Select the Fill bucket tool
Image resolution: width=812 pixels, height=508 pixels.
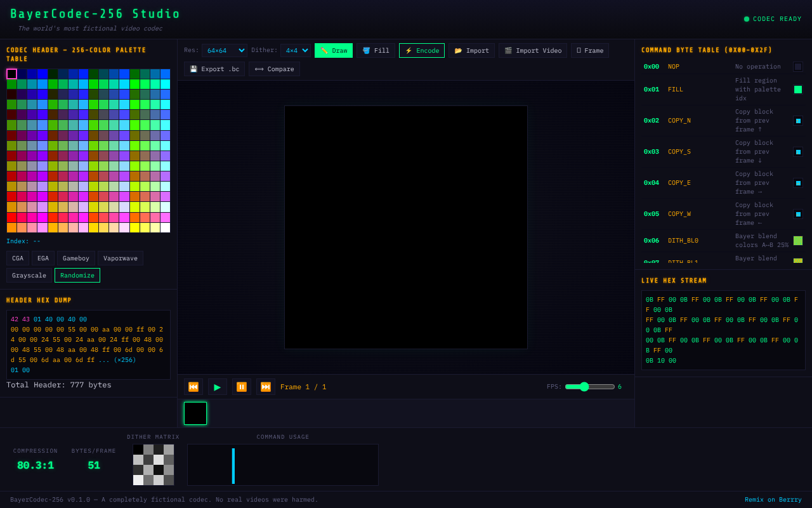click(x=376, y=51)
